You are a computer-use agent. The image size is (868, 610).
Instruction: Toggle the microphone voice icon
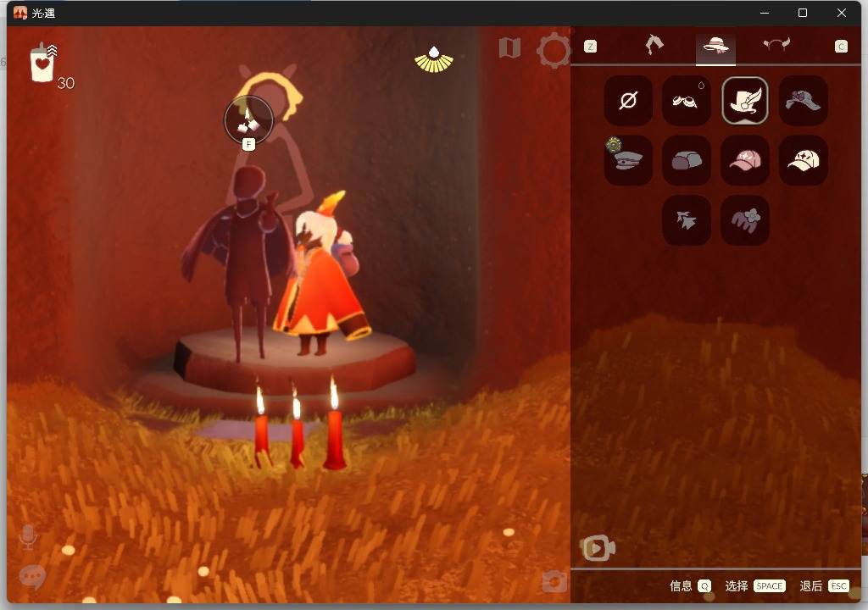click(28, 537)
